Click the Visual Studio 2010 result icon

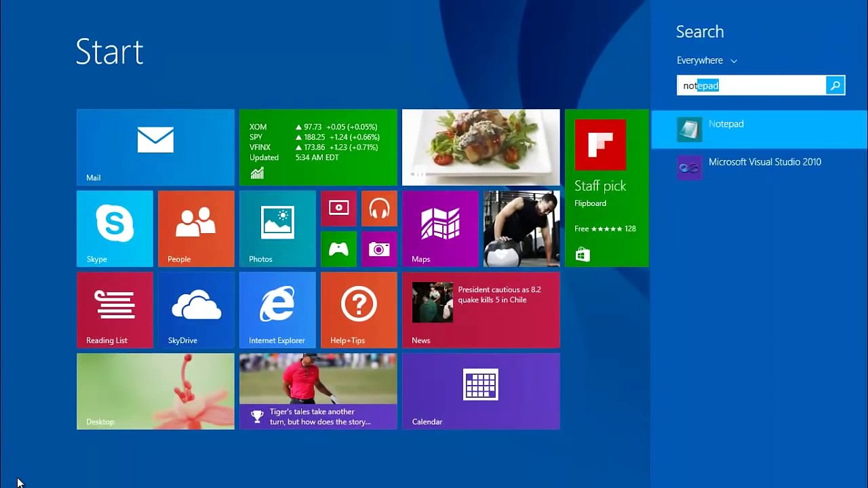pos(689,167)
